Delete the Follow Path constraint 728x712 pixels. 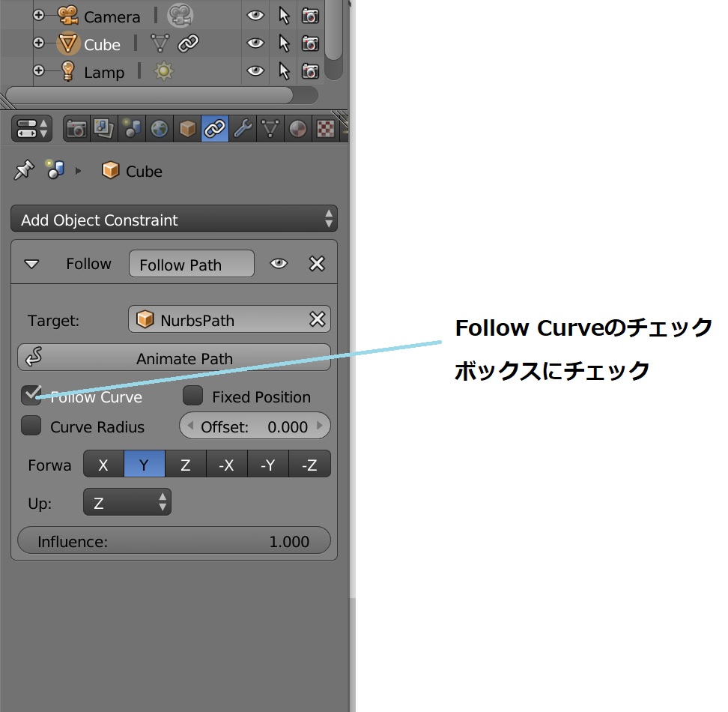pyautogui.click(x=317, y=264)
